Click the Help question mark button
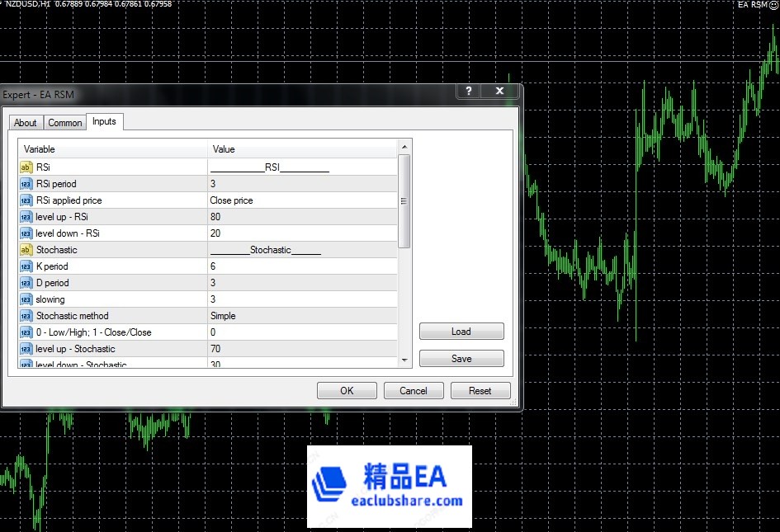Image resolution: width=780 pixels, height=532 pixels. (469, 92)
